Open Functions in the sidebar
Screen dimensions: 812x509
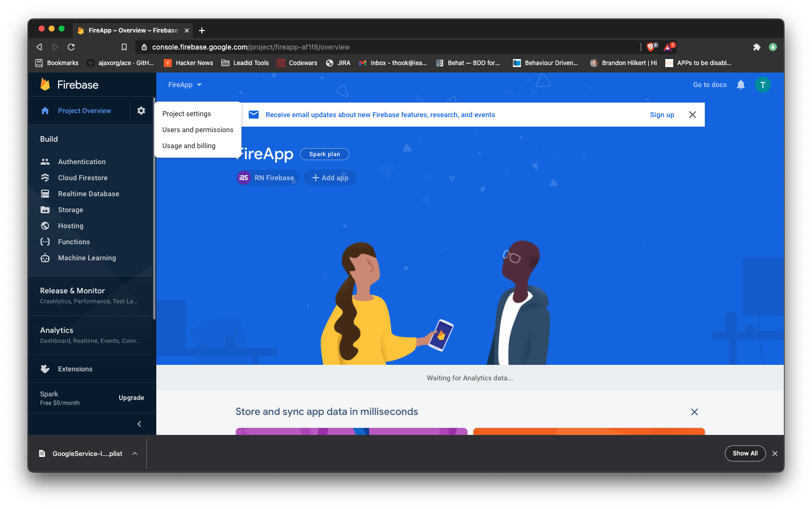(74, 242)
